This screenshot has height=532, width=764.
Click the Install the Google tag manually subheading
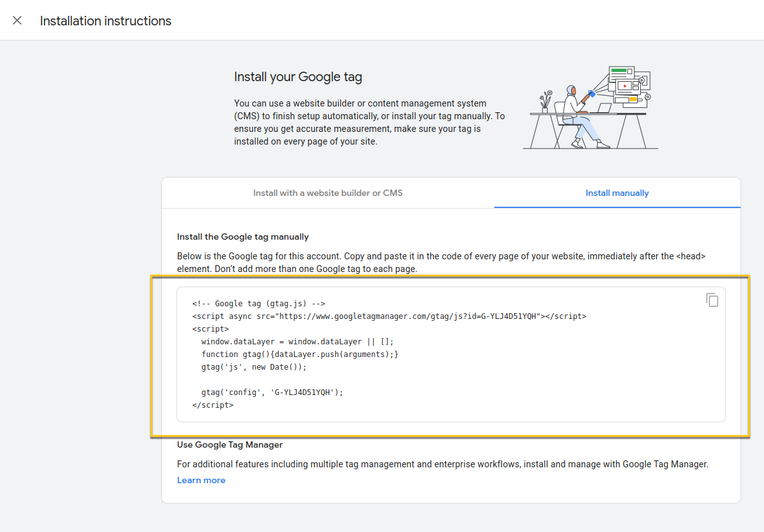click(242, 237)
